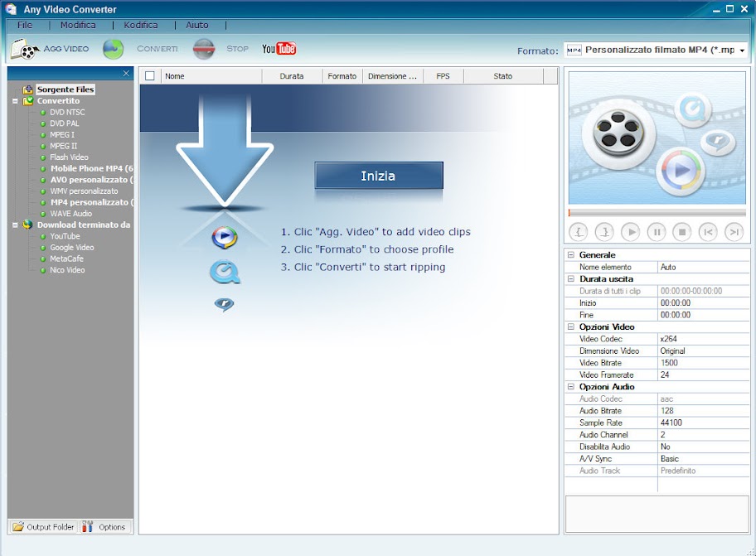This screenshot has width=756, height=556.
Task: Click the preview seek slider bar
Action: [657, 212]
